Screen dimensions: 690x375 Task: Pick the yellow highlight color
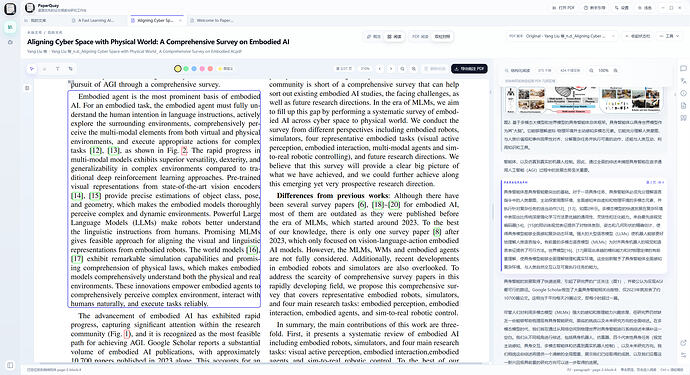pos(178,69)
